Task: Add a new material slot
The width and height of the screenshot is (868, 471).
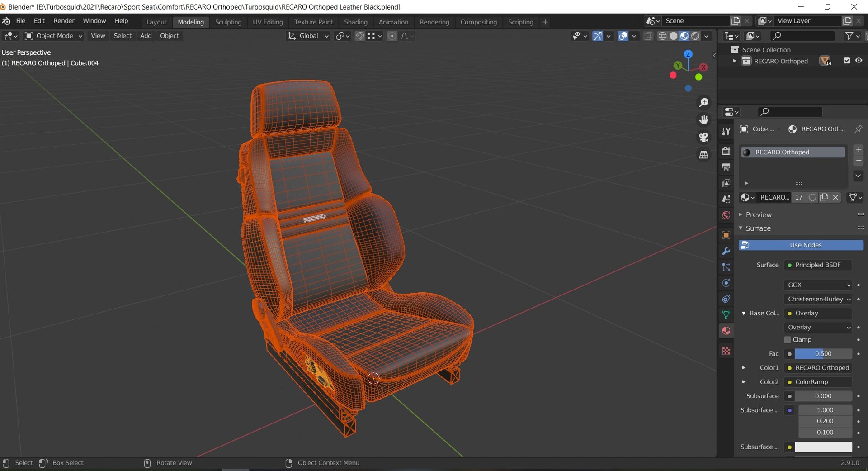Action: tap(859, 149)
